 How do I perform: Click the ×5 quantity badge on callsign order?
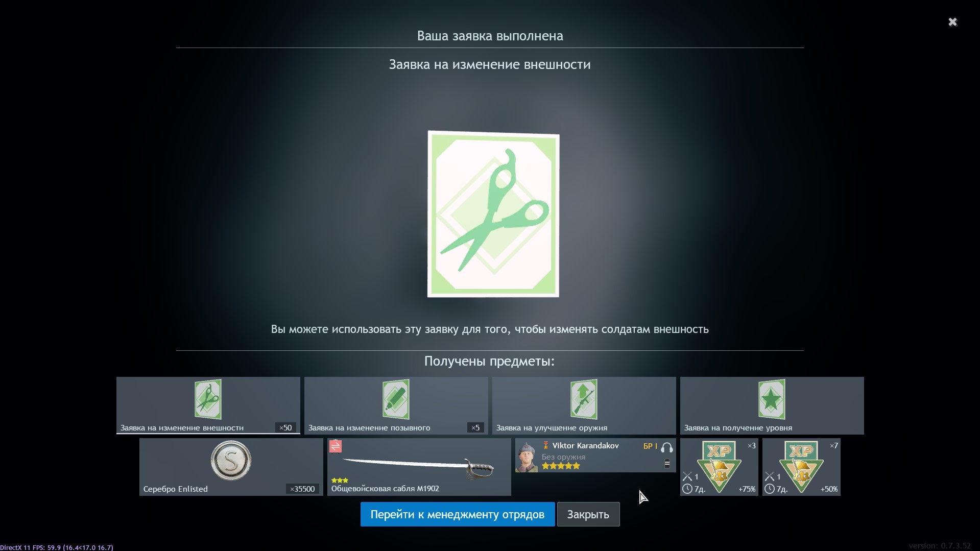[475, 428]
